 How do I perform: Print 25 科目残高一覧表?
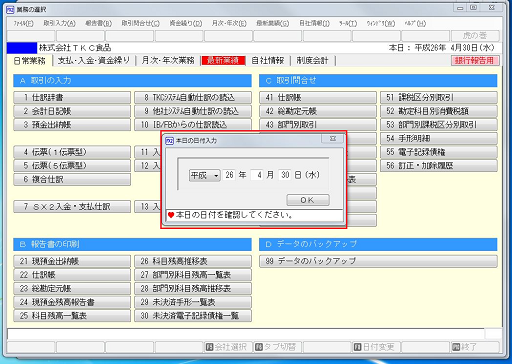[x=72, y=316]
